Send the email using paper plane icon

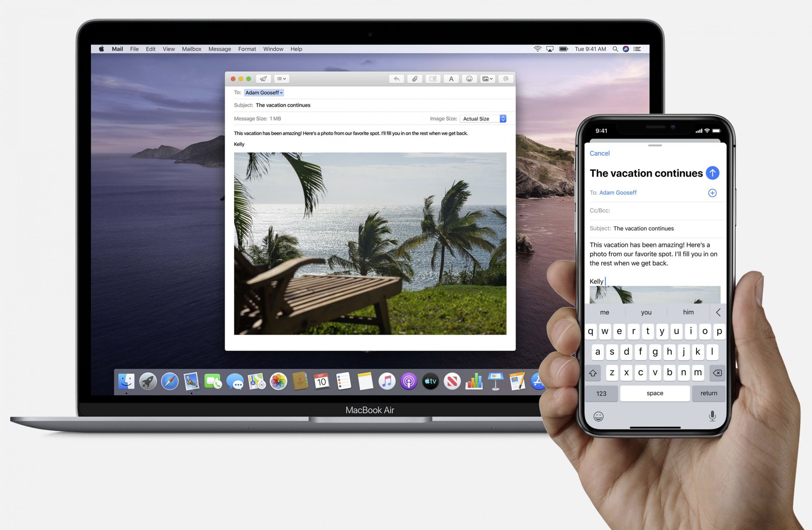[x=263, y=79]
